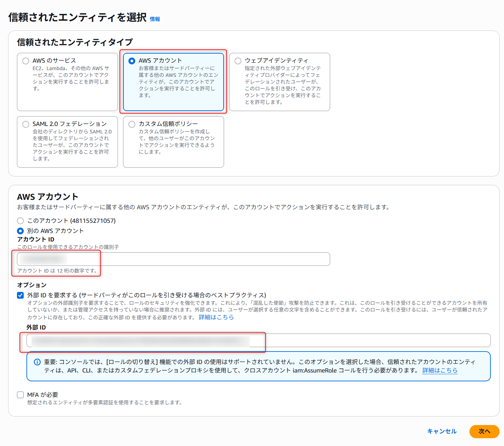Choose ウェブアイデンティティ entity type
Image resolution: width=504 pixels, height=446 pixels.
click(238, 61)
